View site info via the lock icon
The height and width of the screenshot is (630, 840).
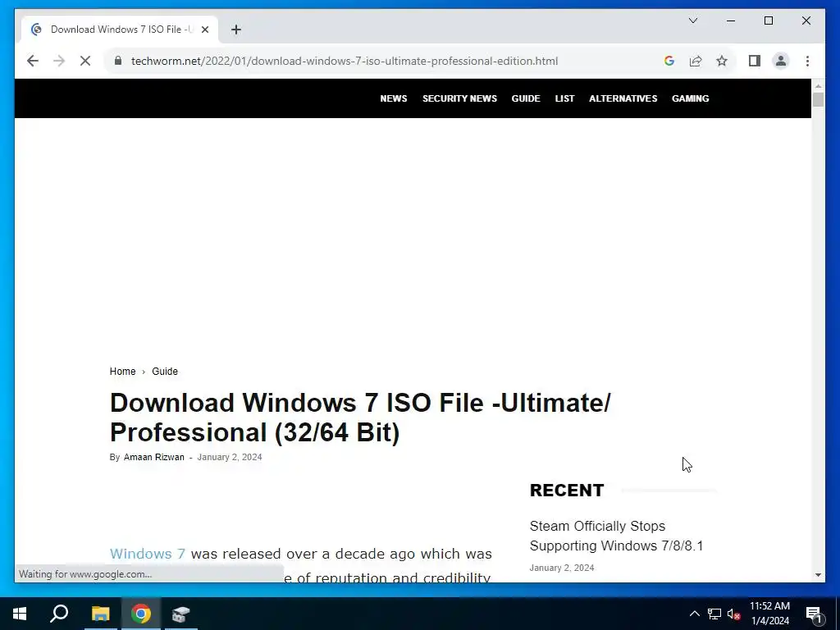pyautogui.click(x=118, y=61)
